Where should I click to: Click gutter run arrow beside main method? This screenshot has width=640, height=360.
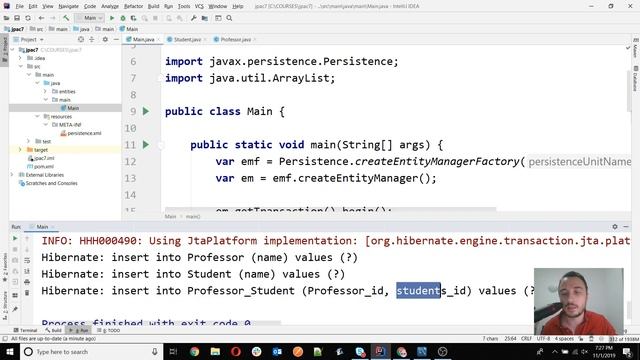tap(146, 144)
